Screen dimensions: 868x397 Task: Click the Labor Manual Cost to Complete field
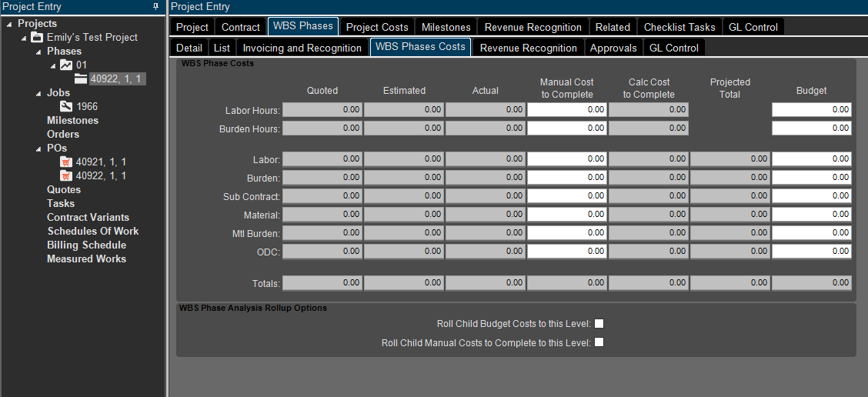tap(567, 159)
